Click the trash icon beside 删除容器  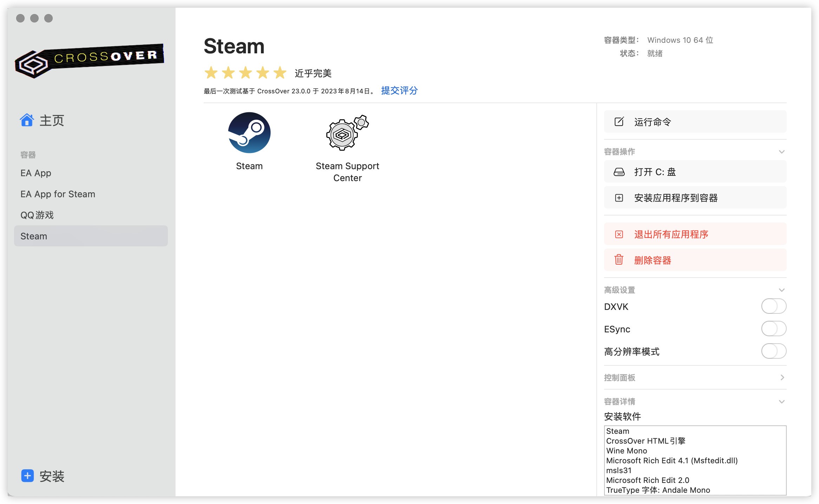tap(619, 260)
